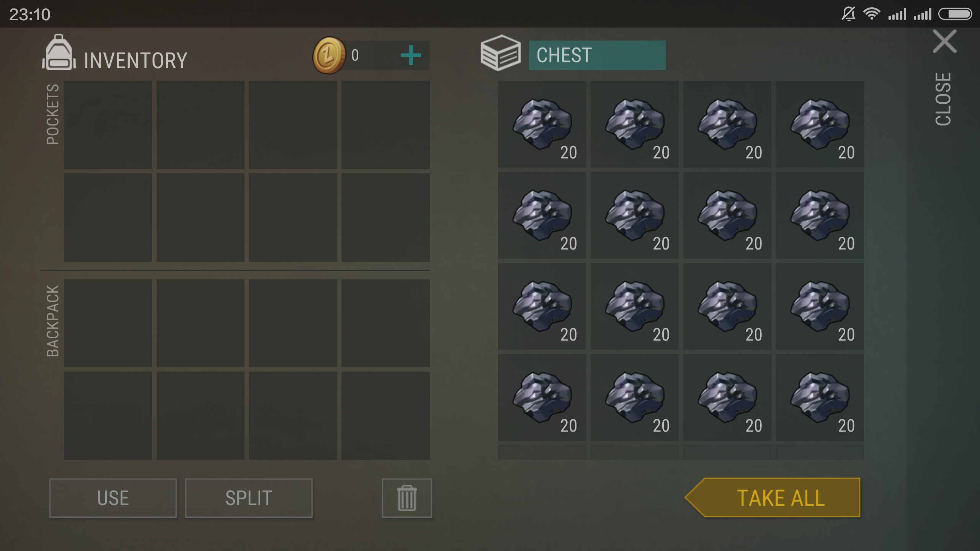Tap the teal plus to add coins

(411, 55)
